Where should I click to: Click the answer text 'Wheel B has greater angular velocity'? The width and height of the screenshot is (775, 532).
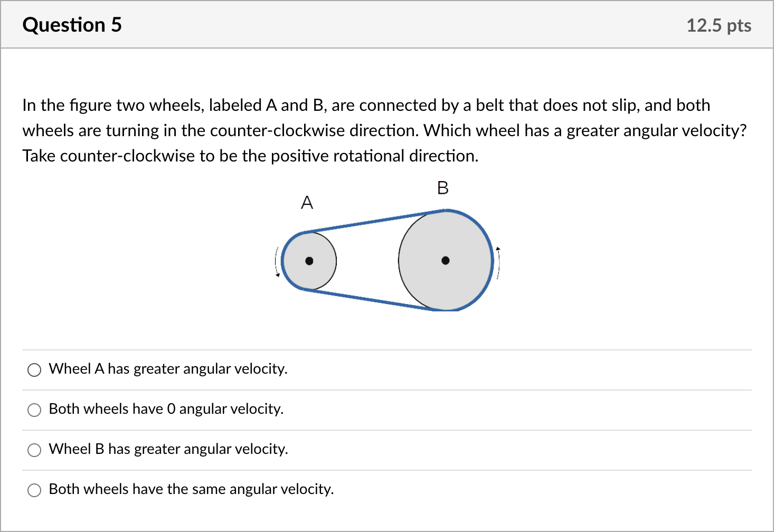pos(168,450)
